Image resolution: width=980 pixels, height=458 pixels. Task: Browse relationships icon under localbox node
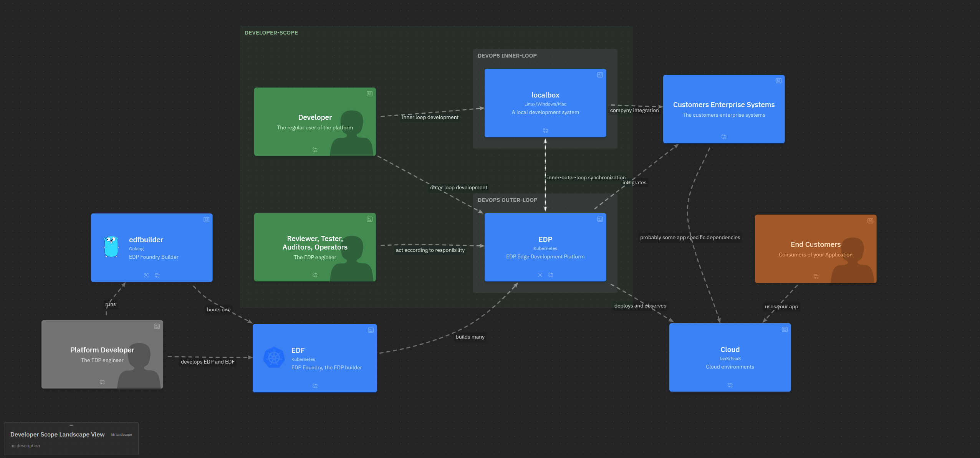[545, 131]
